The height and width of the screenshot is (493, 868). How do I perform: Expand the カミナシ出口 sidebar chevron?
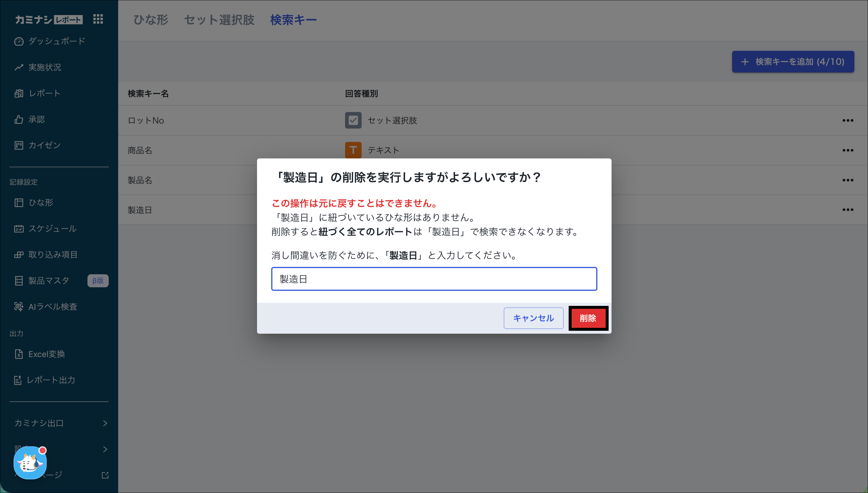105,423
